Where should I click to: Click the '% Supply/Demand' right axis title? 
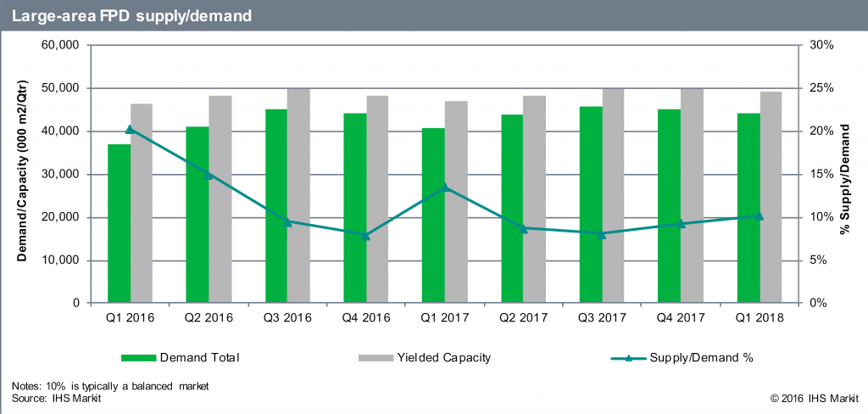(x=845, y=178)
